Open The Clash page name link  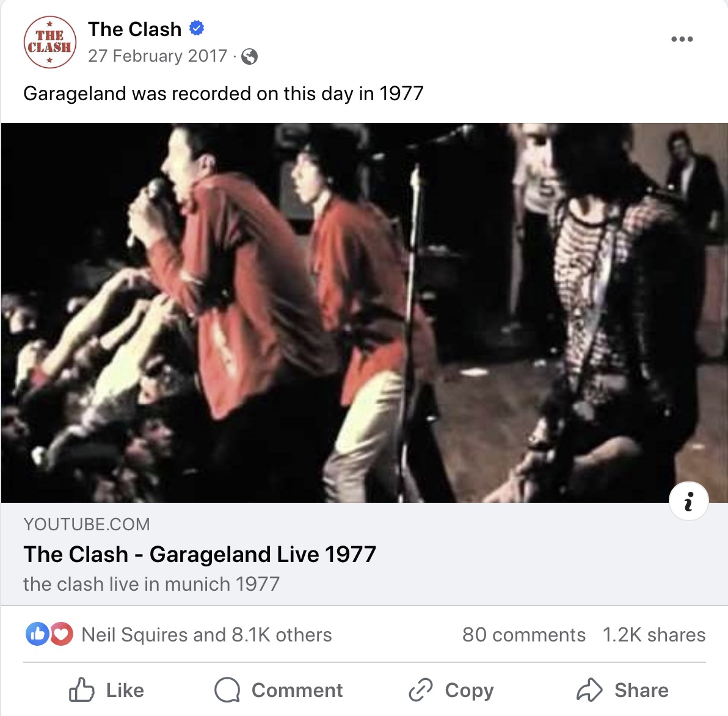click(134, 29)
